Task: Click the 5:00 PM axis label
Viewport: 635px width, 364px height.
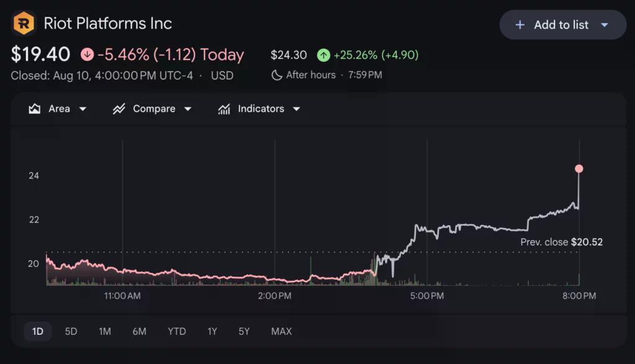Action: [427, 296]
